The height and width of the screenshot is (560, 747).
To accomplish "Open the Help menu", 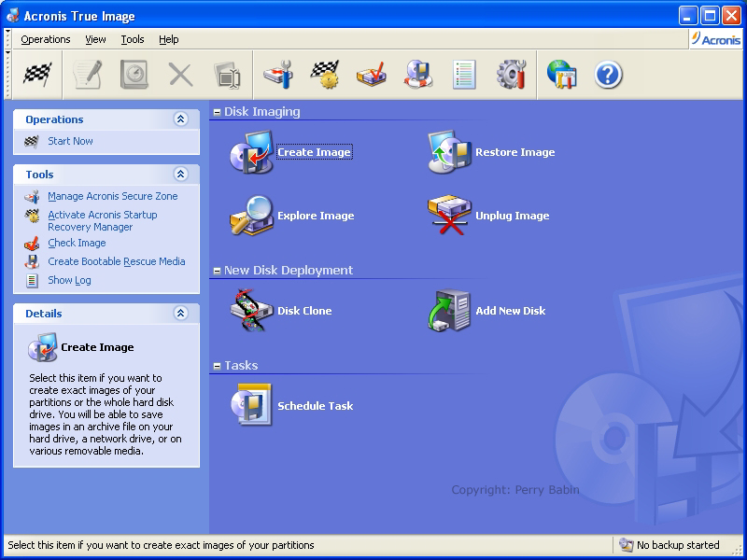I will coord(169,39).
